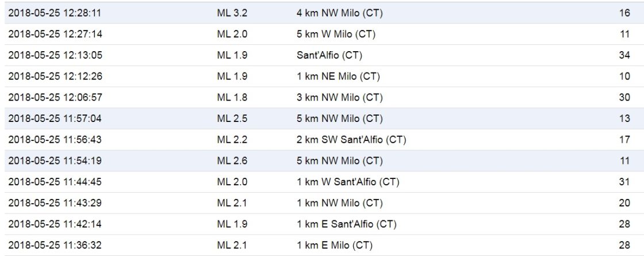Screen dimensions: 644x256
Task: Click the timestamp 2018-05-25 11:56:43
Action: click(55, 140)
